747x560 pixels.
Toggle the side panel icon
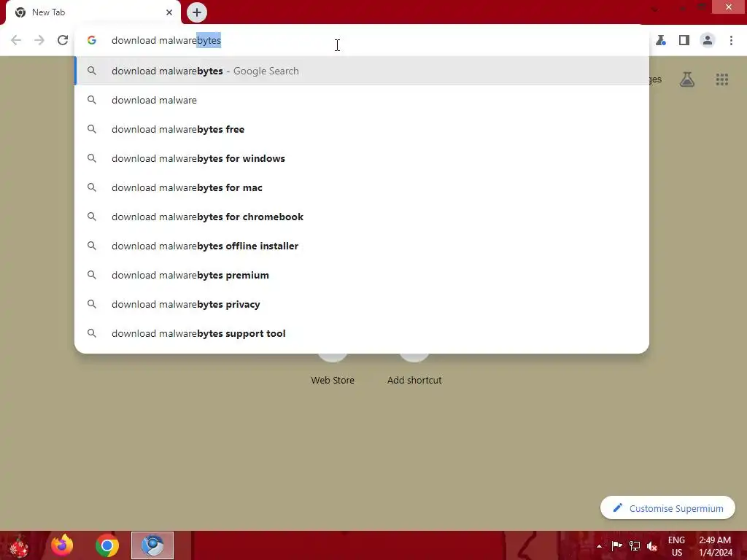(684, 41)
